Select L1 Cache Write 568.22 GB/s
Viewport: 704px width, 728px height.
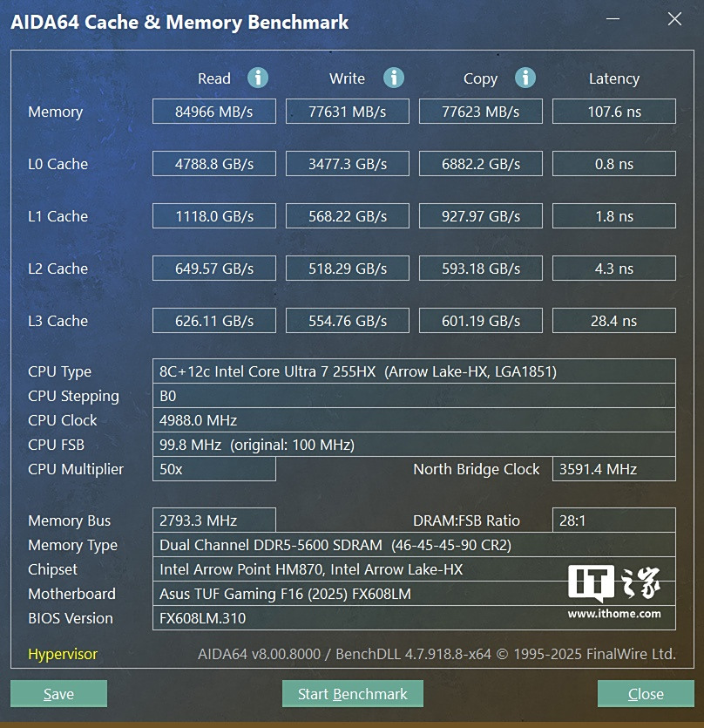(x=348, y=216)
